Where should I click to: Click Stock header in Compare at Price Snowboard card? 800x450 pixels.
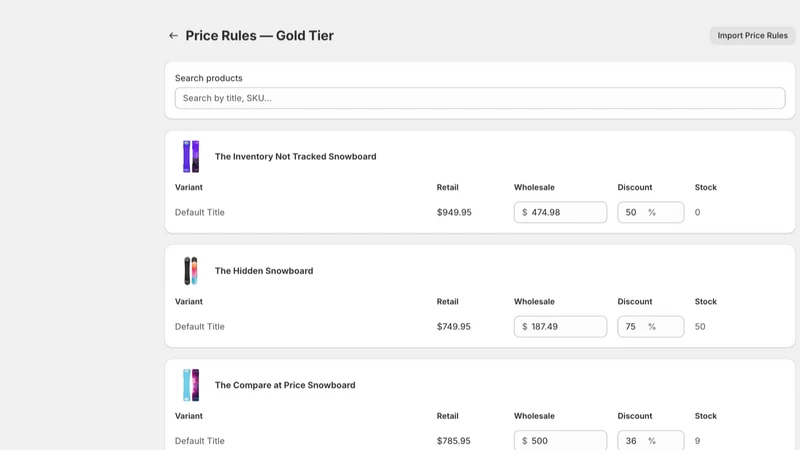point(706,416)
